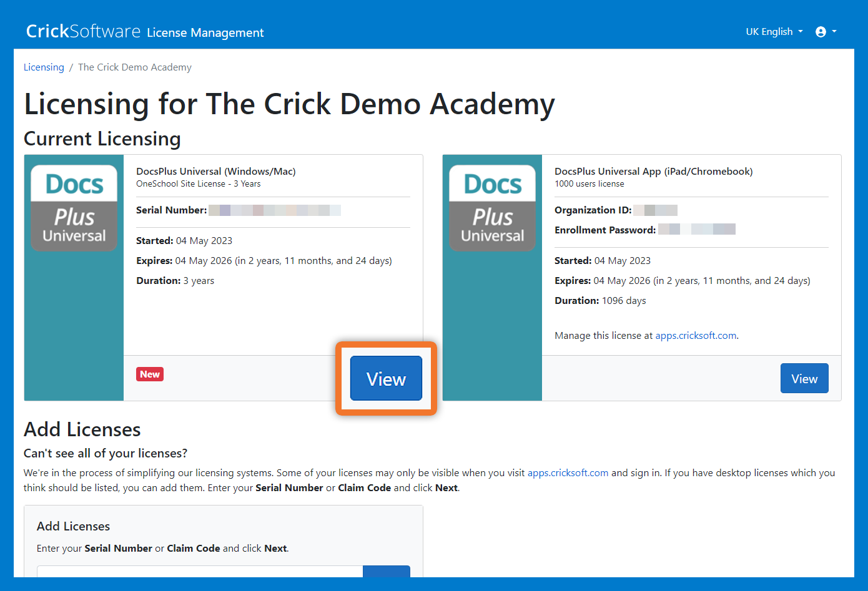Viewport: 868px width, 591px height.
Task: Click the License Management header title
Action: (205, 32)
